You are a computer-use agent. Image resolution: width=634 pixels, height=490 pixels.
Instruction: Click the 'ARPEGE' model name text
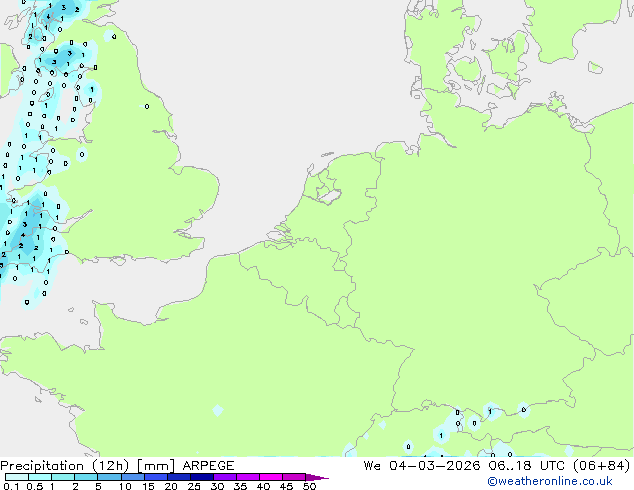coord(208,466)
